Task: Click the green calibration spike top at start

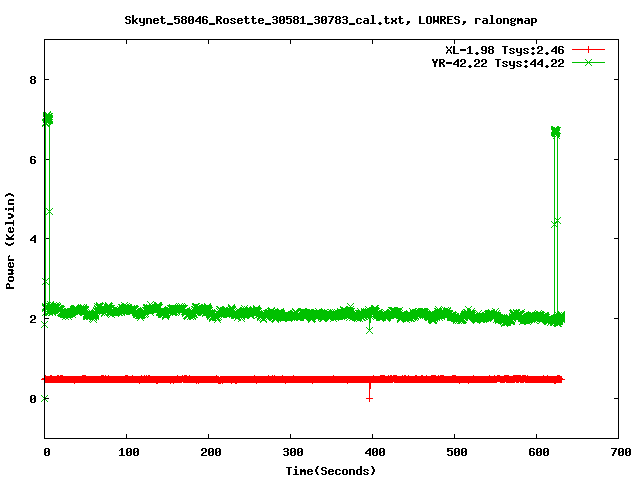Action: point(48,118)
